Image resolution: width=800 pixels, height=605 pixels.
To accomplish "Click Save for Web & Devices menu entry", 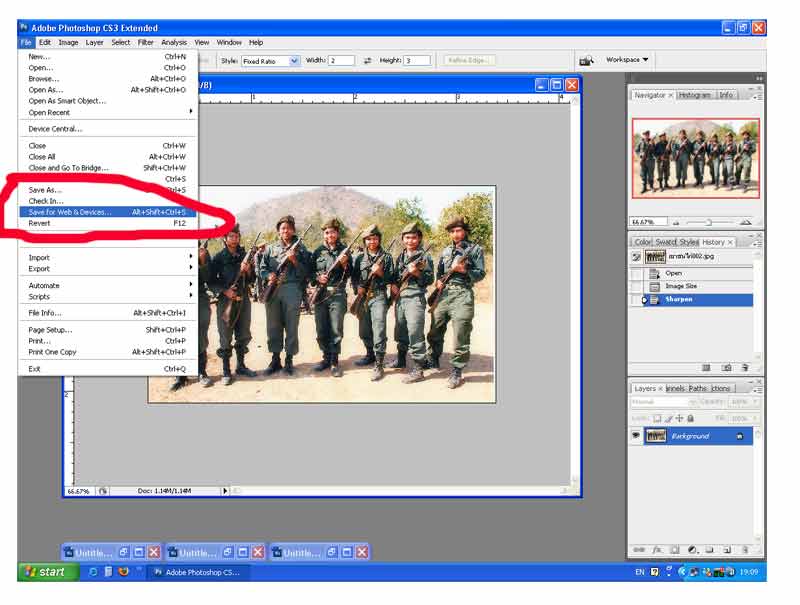I will [x=70, y=212].
